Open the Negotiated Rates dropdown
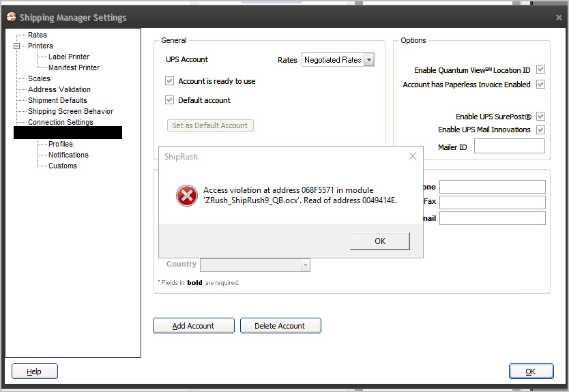 click(369, 60)
